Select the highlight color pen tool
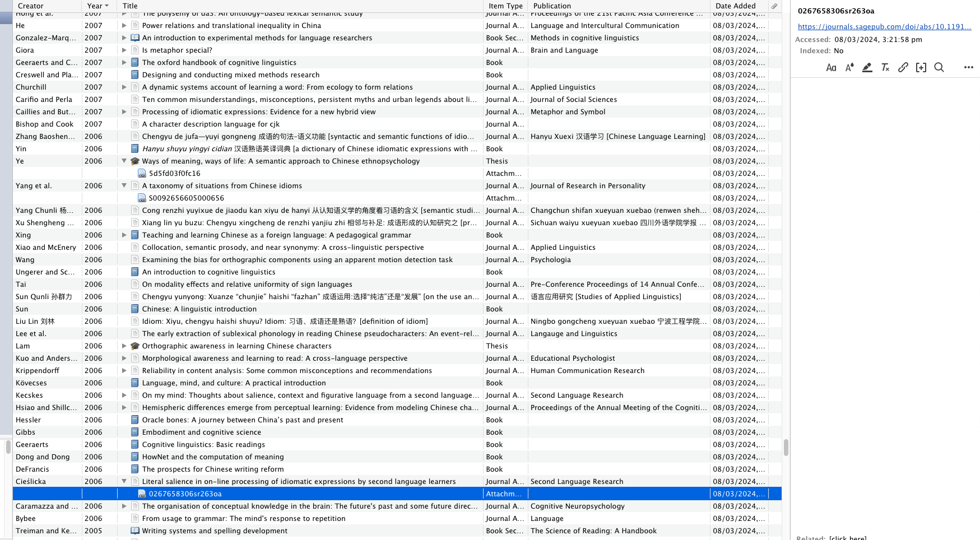 coord(867,68)
